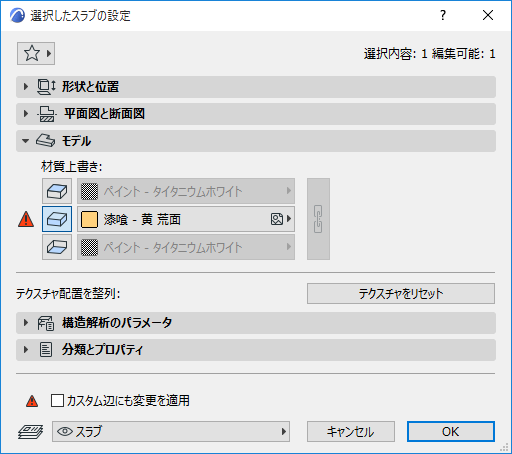Expand the 平面図と断面図 panel
512x454 pixels.
(256, 114)
